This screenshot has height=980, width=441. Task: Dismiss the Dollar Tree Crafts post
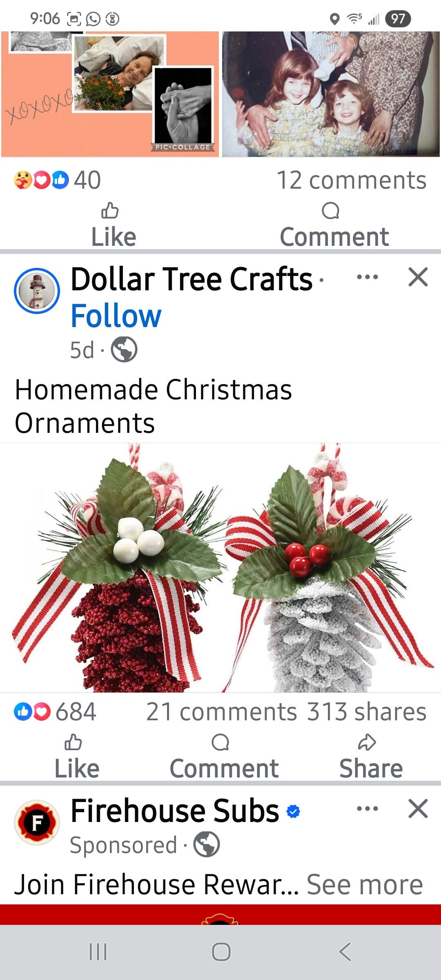(418, 277)
